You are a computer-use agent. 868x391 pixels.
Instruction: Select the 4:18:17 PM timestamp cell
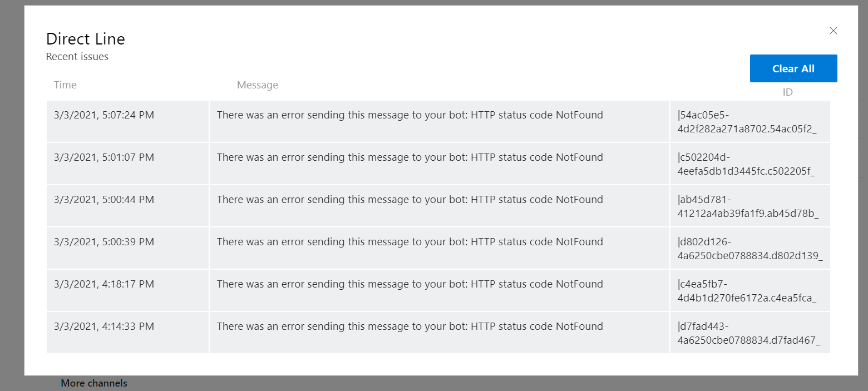point(104,285)
